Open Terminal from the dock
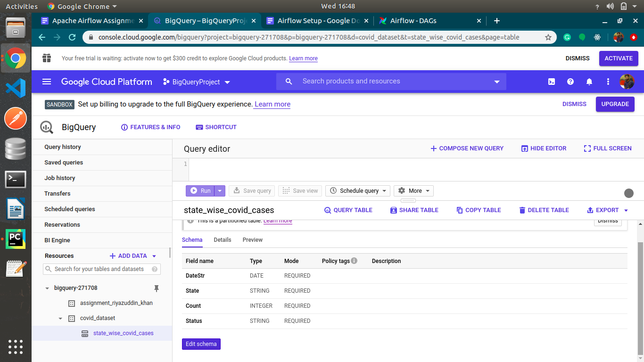This screenshot has height=362, width=644. point(15,179)
